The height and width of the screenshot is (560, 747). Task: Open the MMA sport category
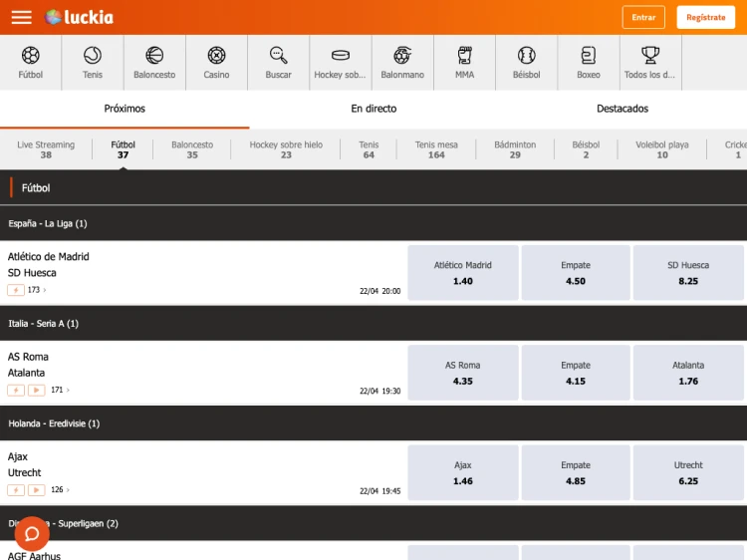coord(464,62)
